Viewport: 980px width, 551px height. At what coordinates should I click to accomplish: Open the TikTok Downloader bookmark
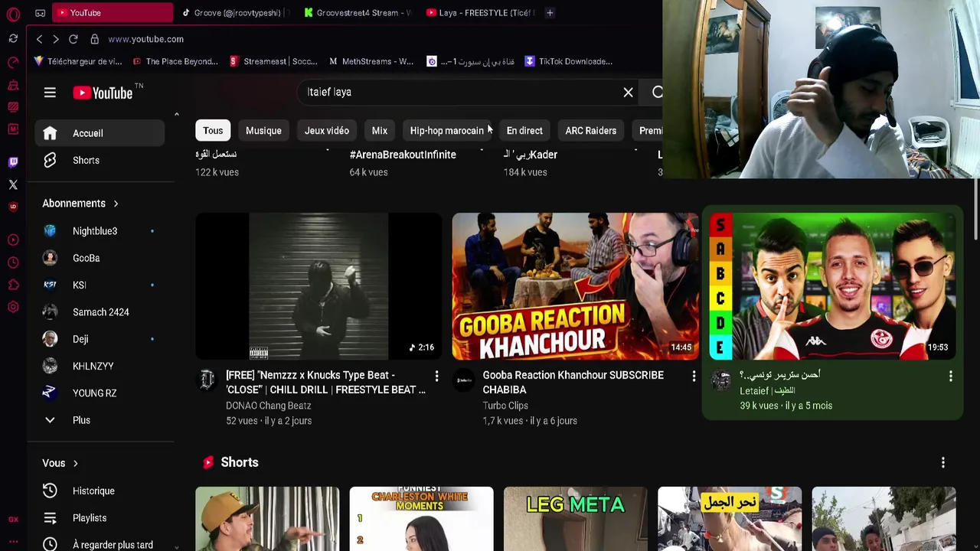(x=569, y=61)
